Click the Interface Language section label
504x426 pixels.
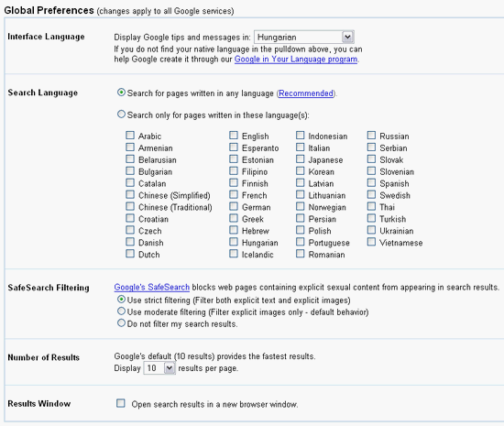point(46,37)
